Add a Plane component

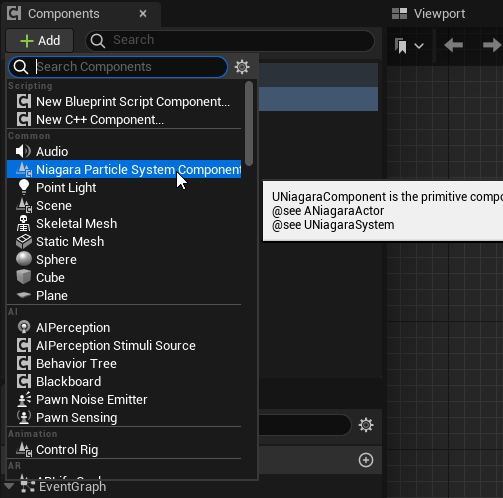tap(124, 296)
